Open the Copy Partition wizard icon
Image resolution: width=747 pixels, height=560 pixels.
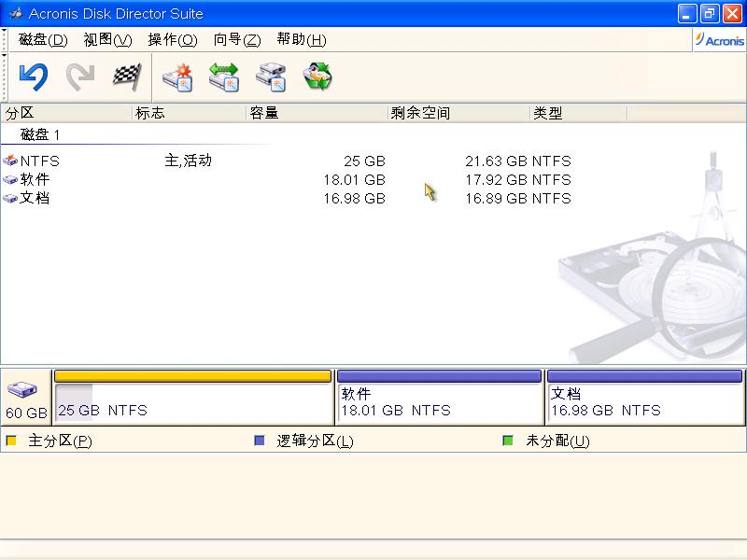click(x=271, y=77)
